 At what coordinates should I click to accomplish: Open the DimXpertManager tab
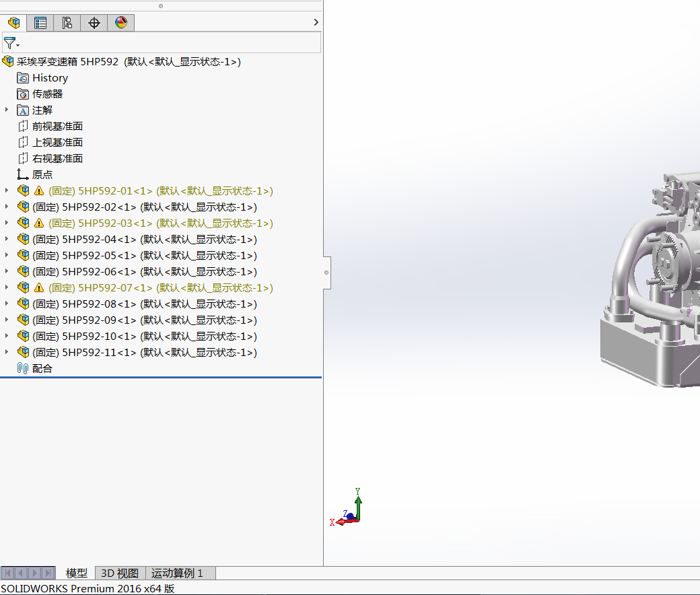[x=94, y=22]
